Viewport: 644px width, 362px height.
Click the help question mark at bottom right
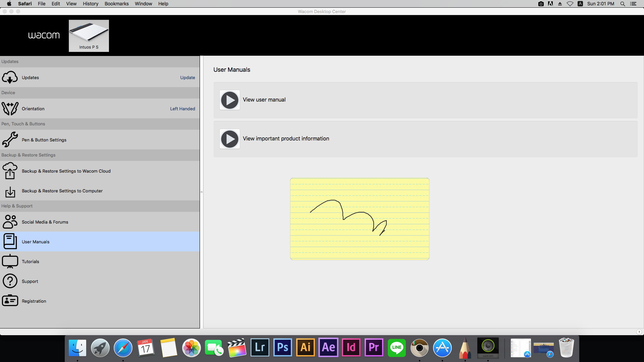639,332
